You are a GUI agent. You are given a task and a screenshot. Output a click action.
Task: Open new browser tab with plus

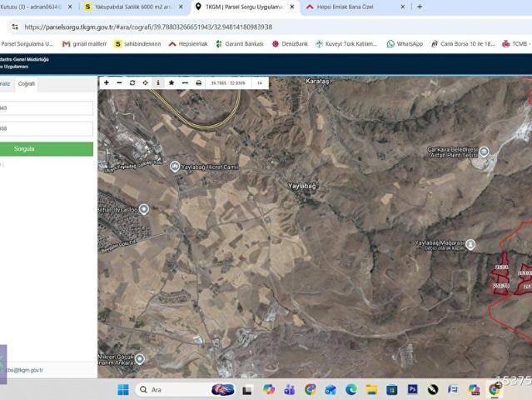click(420, 7)
